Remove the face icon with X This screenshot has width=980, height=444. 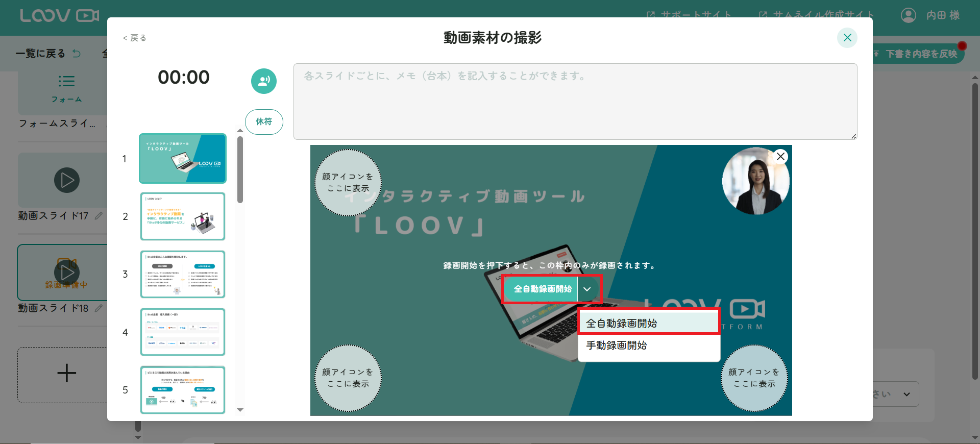click(780, 157)
